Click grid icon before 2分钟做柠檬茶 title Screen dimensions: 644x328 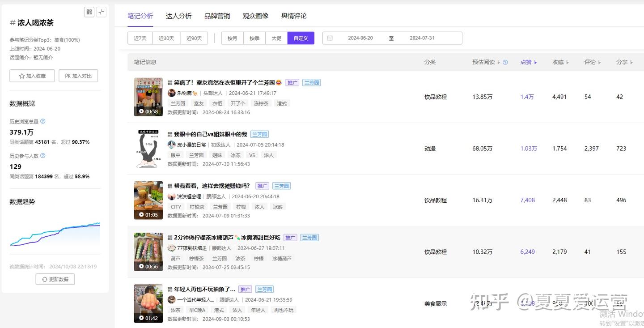170,238
